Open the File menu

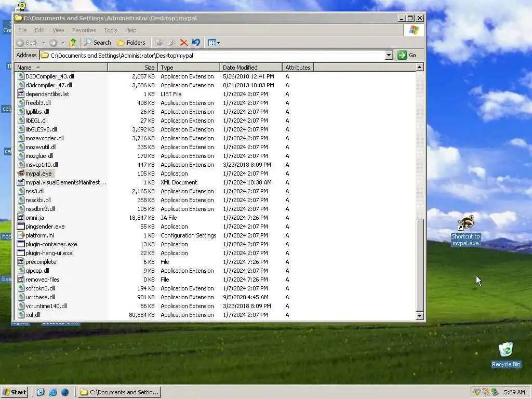[x=22, y=30]
